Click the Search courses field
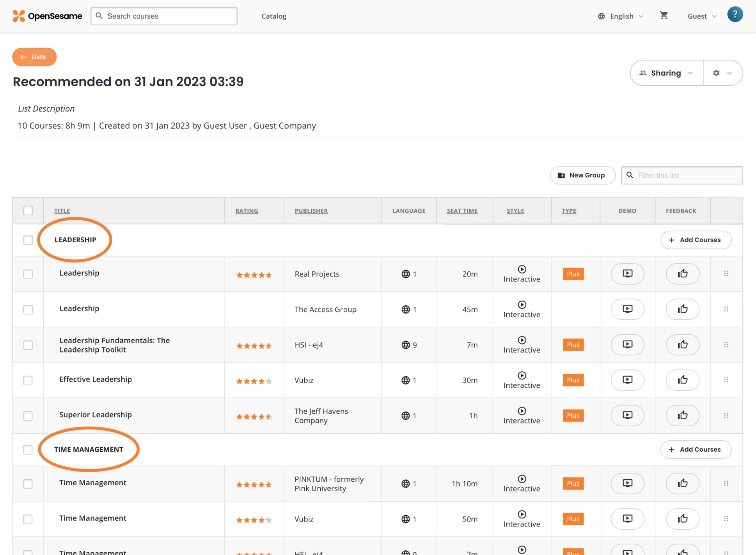Image resolution: width=756 pixels, height=555 pixels. coord(164,16)
